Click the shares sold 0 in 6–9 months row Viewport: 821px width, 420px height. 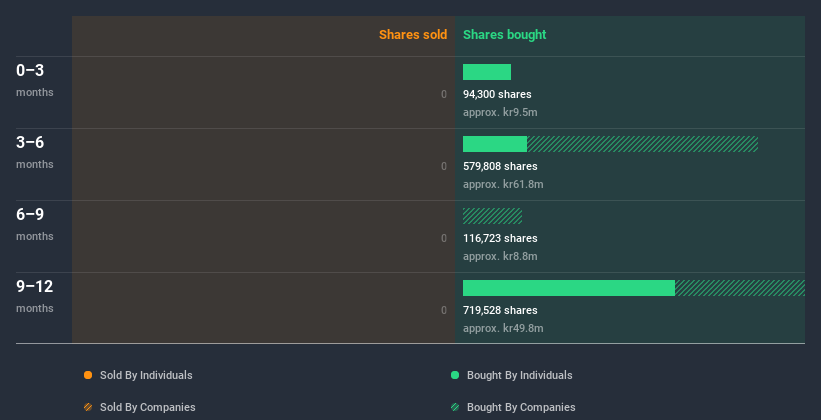(x=444, y=238)
